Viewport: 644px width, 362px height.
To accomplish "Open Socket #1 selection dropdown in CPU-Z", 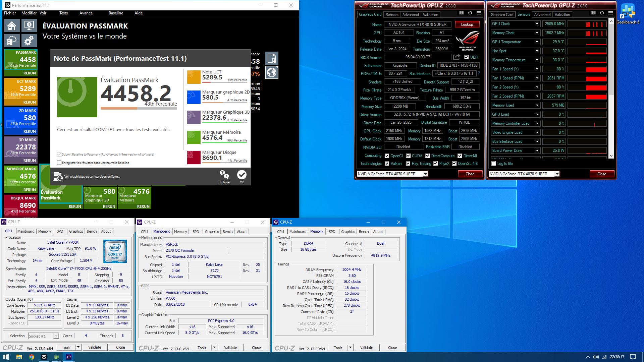I will click(x=56, y=336).
